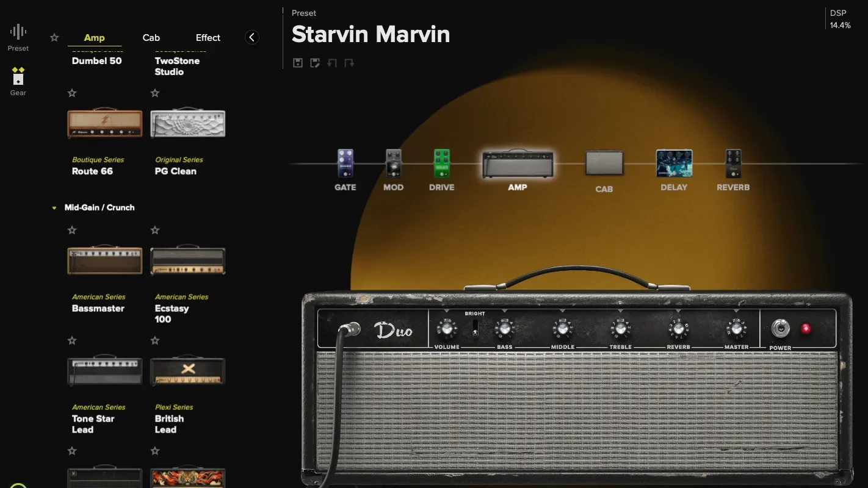Select the REVERB pedal in the chain
868x488 pixels.
733,163
